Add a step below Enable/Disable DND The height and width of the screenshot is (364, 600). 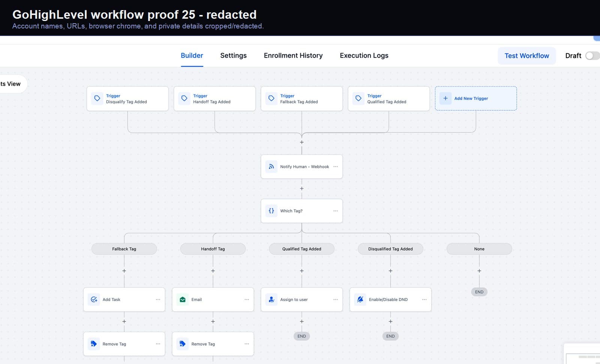(x=390, y=321)
